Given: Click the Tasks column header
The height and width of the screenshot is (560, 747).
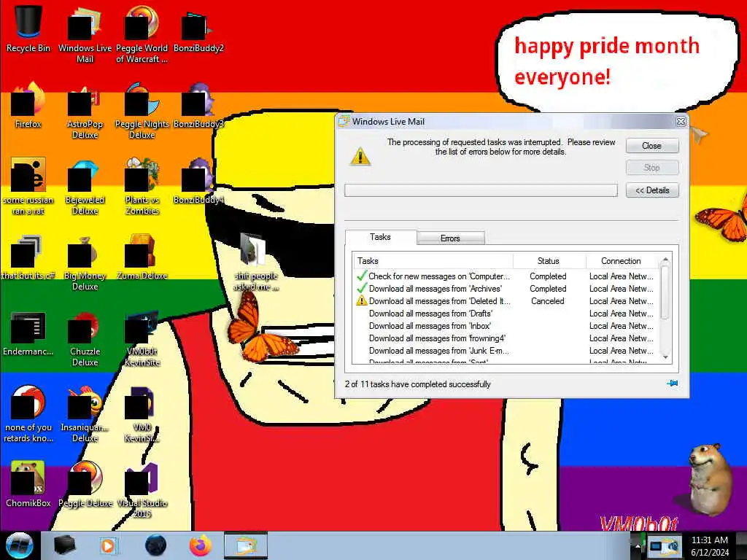Looking at the screenshot, I should point(433,261).
